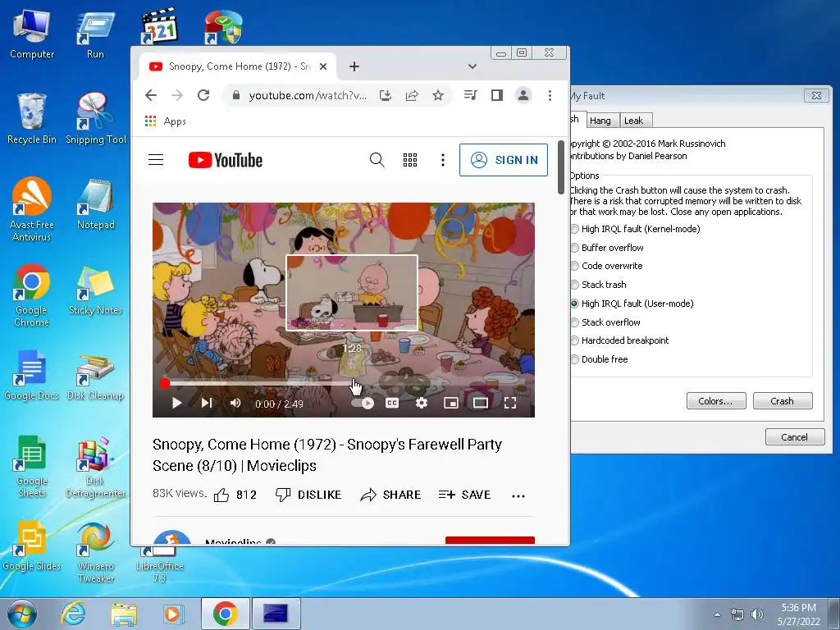Share this page icon in Chrome
Image resolution: width=840 pixels, height=630 pixels.
[x=412, y=95]
